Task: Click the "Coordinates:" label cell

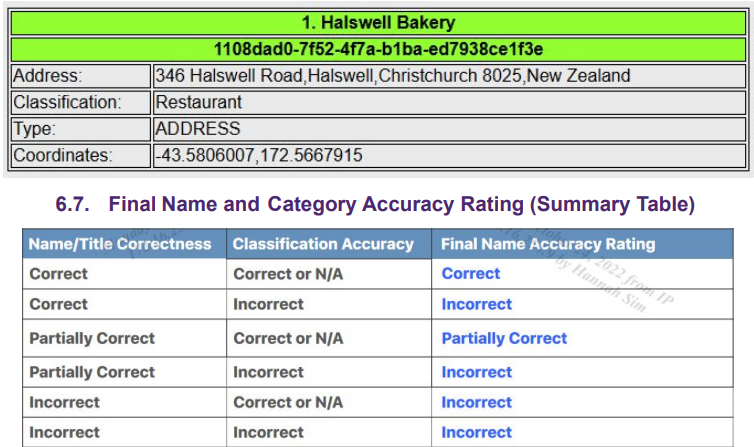Action: pyautogui.click(x=81, y=155)
